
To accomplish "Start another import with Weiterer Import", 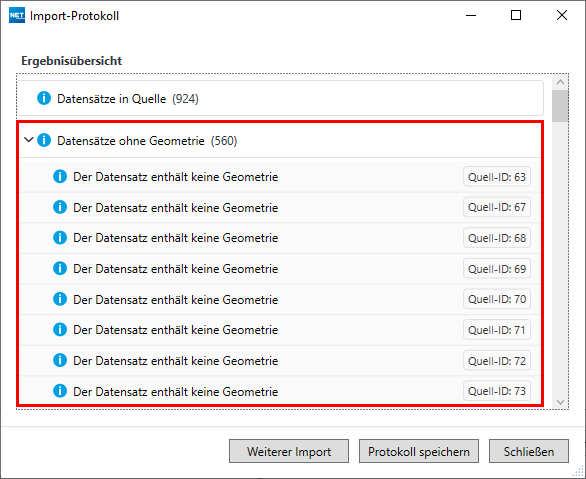I will pos(289,451).
